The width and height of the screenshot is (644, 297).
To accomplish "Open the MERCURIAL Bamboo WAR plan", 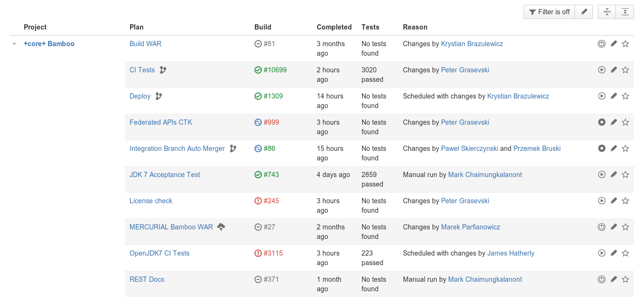I will pyautogui.click(x=171, y=227).
